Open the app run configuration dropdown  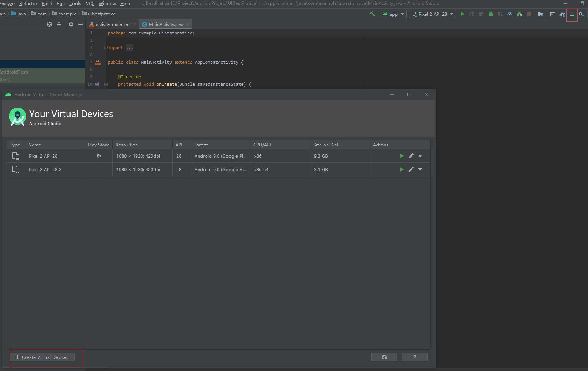point(393,14)
